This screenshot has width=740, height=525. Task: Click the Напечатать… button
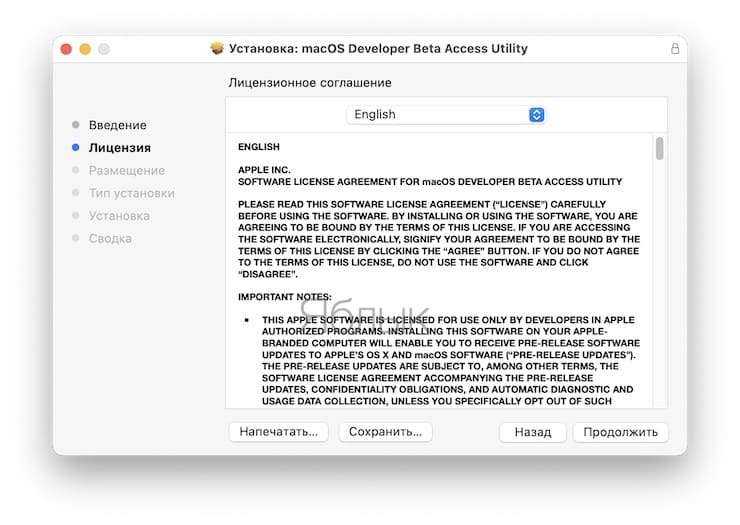[x=278, y=432]
